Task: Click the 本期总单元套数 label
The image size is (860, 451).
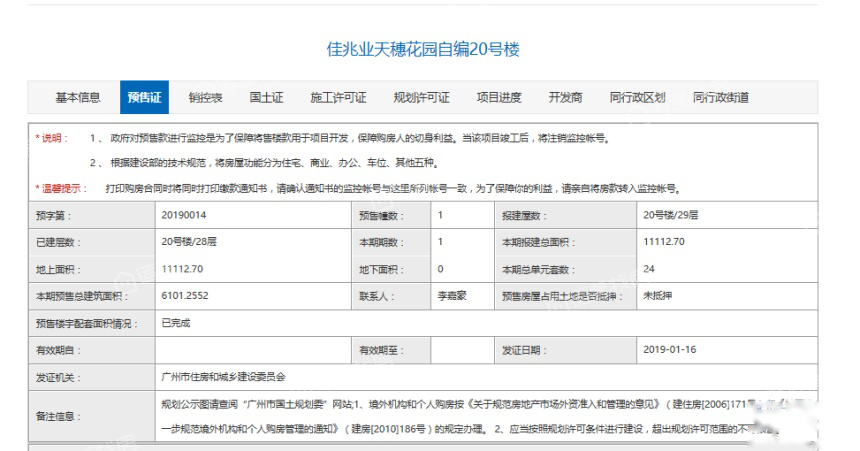Action: (x=539, y=269)
